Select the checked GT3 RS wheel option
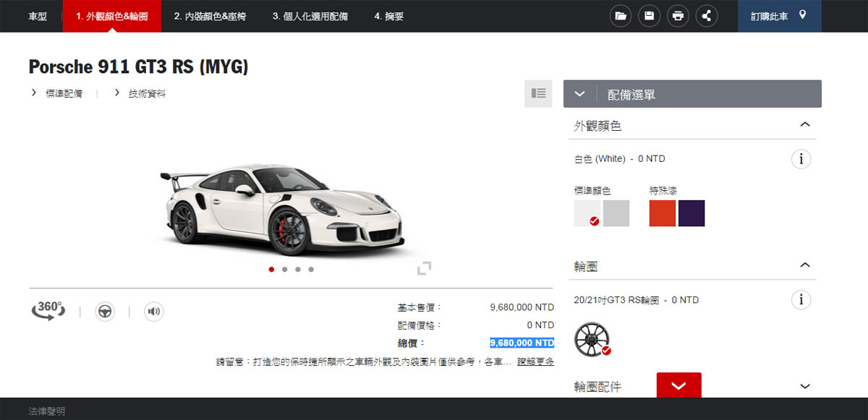Screen dimensions: 868x420 (x=593, y=339)
